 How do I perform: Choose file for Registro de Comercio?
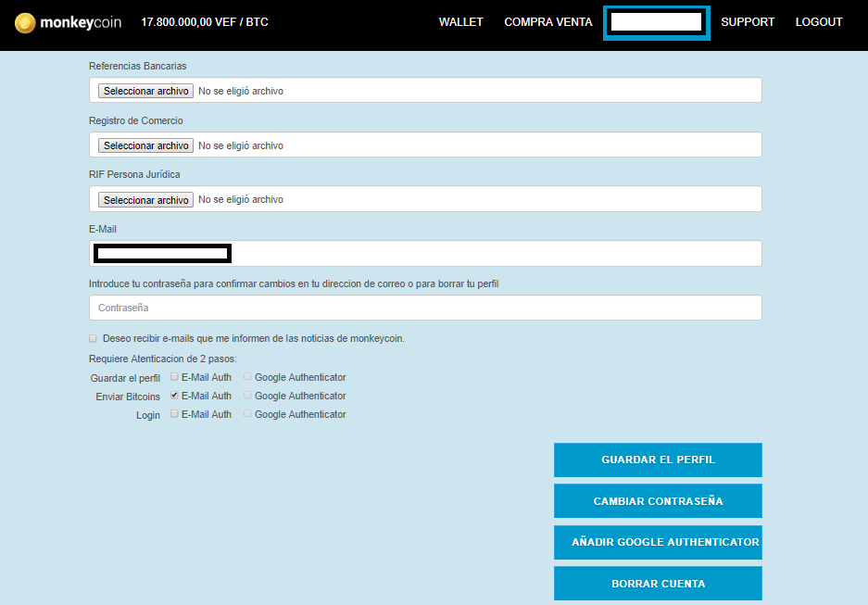146,145
